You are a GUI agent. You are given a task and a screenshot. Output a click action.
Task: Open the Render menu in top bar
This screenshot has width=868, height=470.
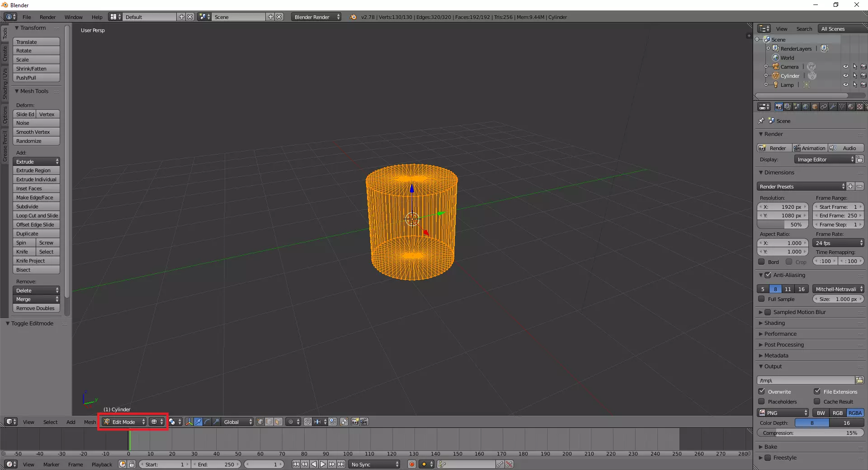tap(47, 17)
